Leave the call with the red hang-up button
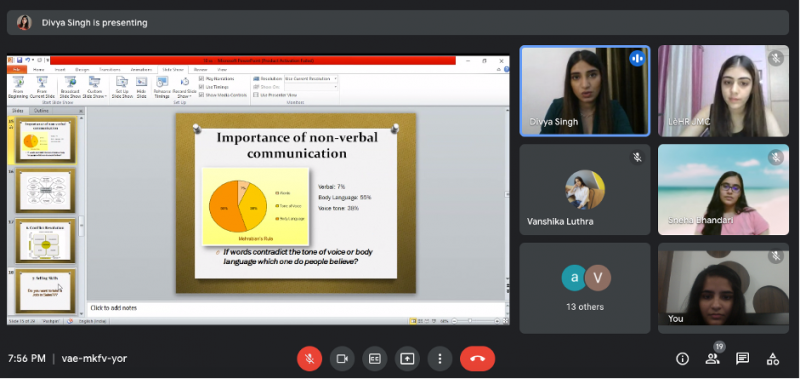 point(478,359)
